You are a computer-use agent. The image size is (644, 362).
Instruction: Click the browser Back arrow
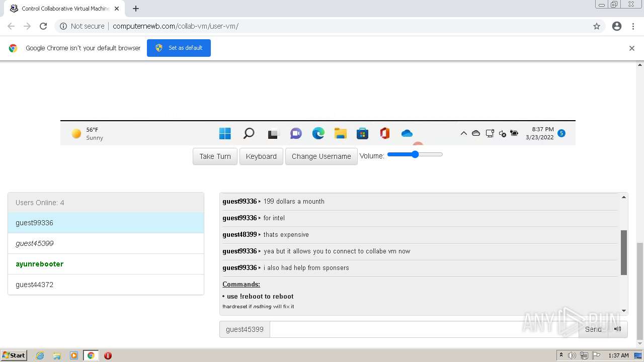point(11,26)
